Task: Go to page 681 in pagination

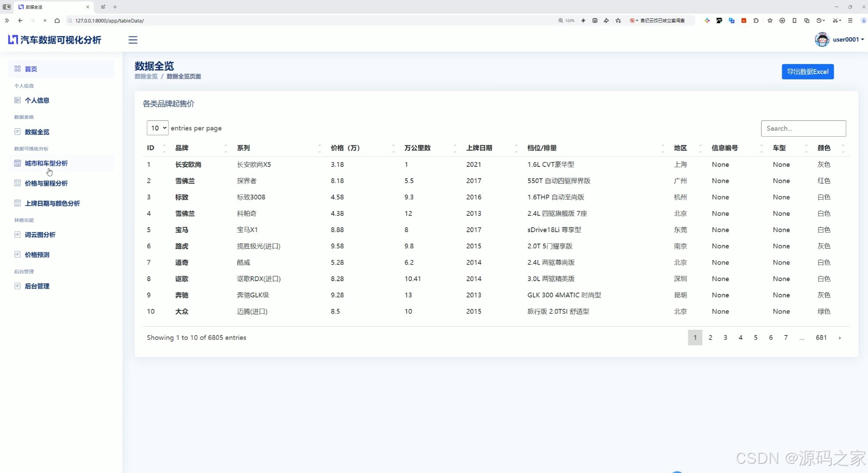Action: pyautogui.click(x=821, y=338)
